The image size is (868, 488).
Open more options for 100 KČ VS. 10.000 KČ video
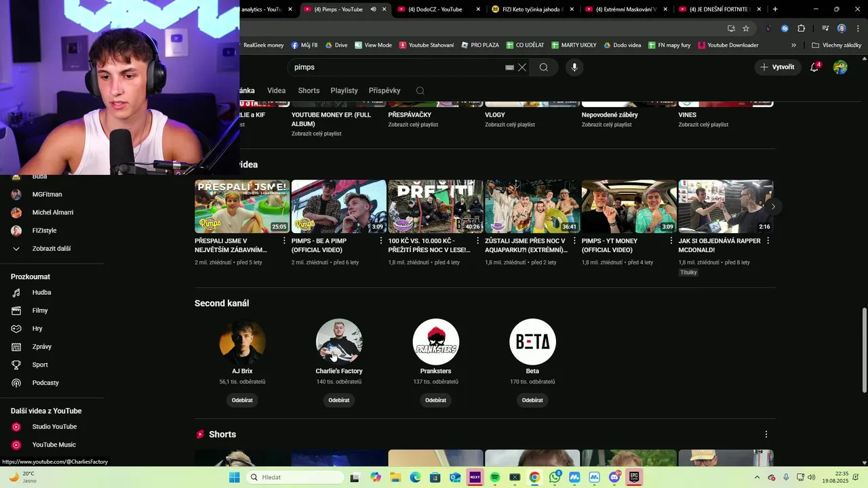click(x=477, y=241)
